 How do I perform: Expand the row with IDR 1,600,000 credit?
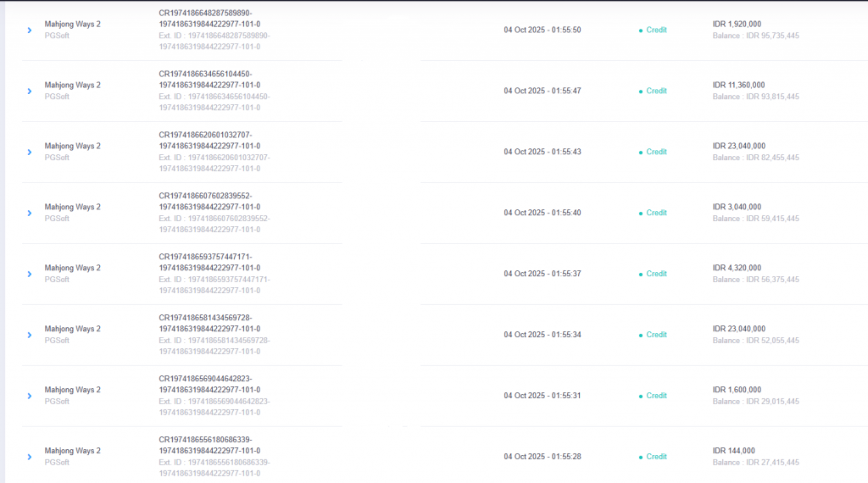pos(30,397)
